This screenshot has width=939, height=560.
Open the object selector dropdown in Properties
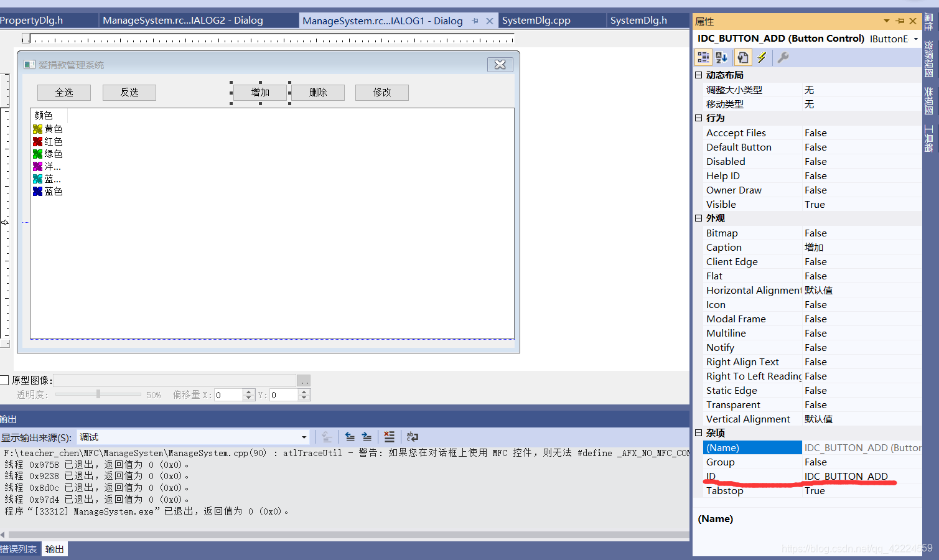915,39
